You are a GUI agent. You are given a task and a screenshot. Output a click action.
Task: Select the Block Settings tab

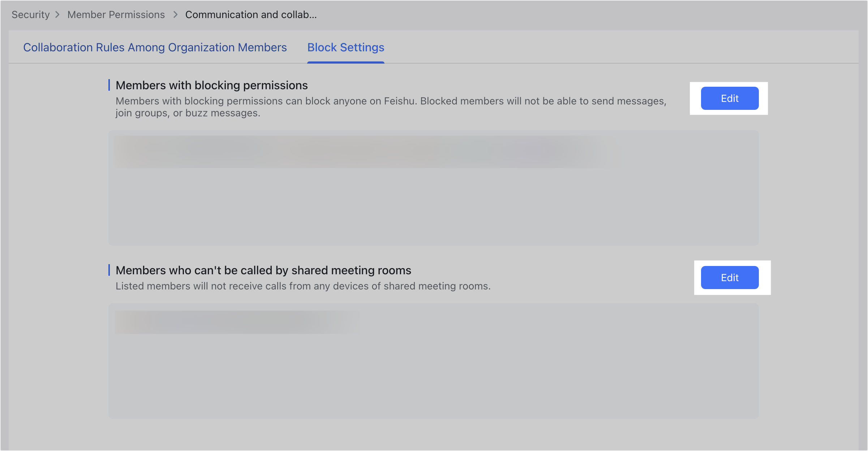[345, 47]
